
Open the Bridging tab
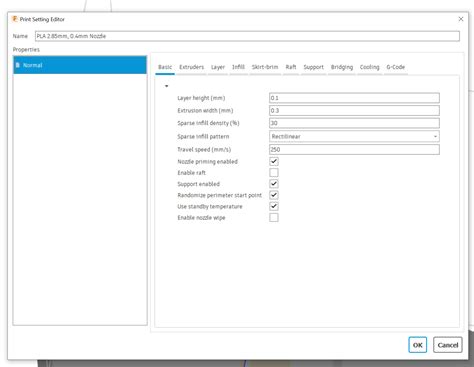[342, 67]
